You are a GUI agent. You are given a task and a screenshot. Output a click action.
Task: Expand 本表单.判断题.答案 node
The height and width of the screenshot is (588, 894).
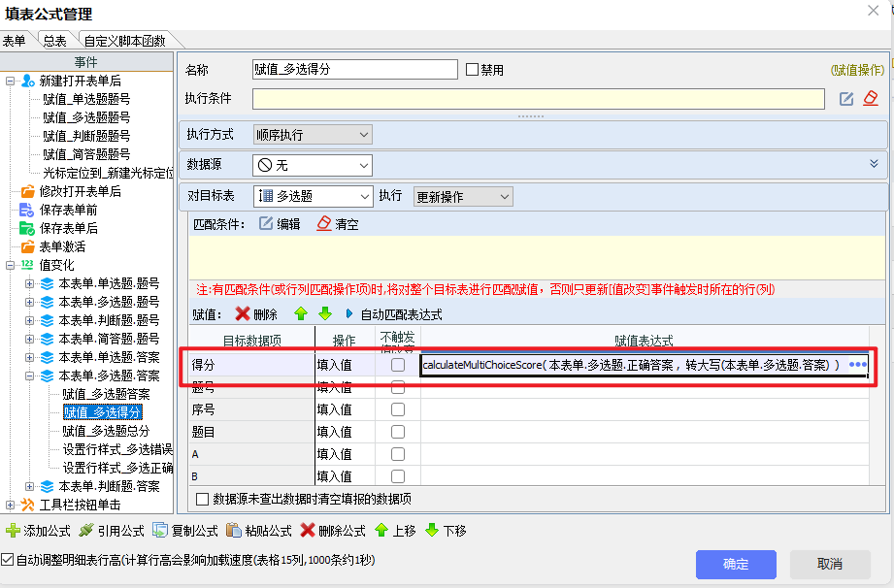coord(29,486)
